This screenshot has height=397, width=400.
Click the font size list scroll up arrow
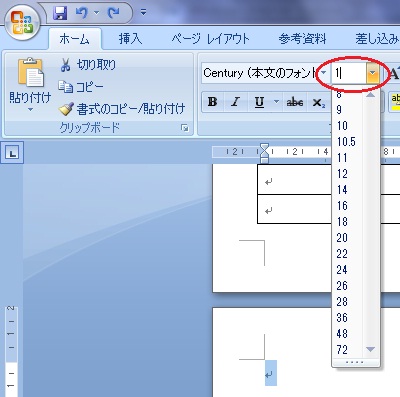(370, 95)
